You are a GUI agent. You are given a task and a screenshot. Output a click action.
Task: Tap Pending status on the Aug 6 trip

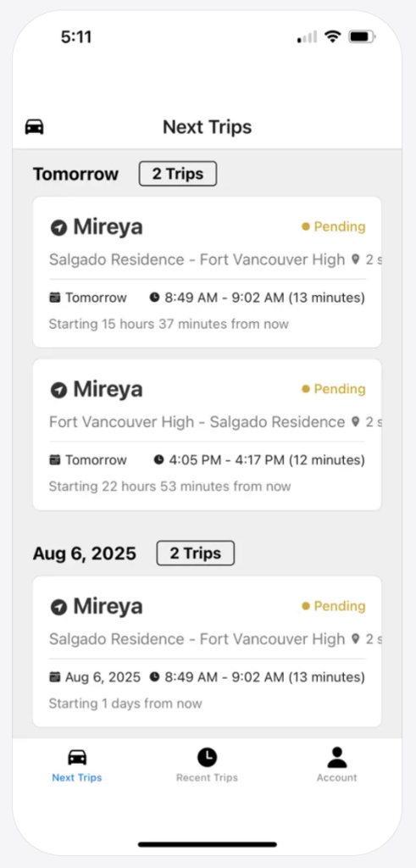tap(334, 606)
